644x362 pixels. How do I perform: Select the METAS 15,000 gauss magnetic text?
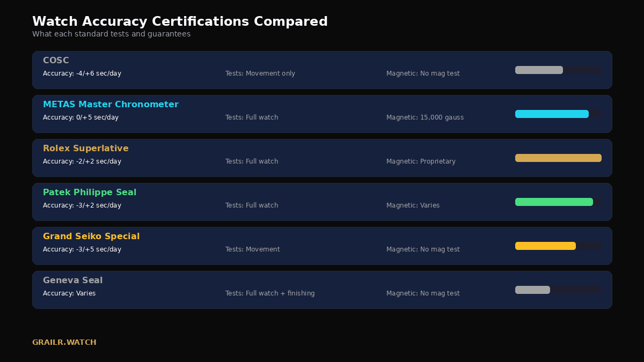click(425, 117)
